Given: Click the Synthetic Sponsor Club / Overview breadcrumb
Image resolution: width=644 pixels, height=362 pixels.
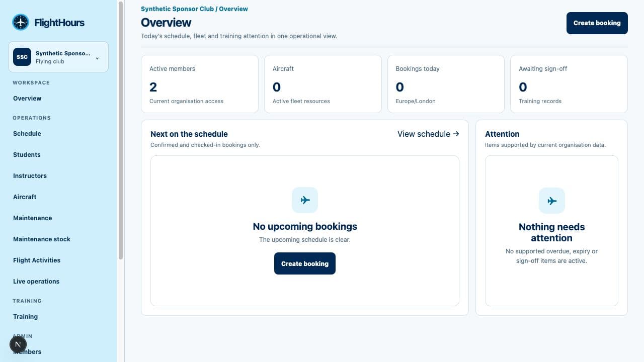Looking at the screenshot, I should pos(194,9).
